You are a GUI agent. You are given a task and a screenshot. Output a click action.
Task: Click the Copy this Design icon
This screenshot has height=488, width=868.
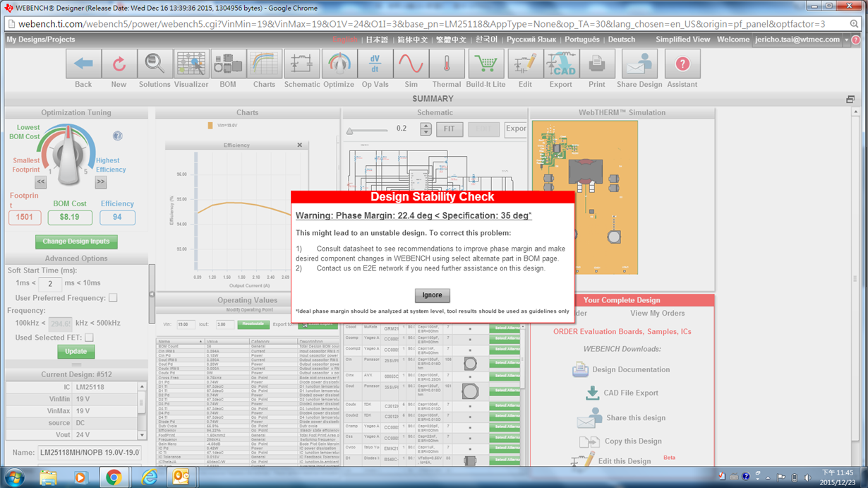tap(590, 441)
